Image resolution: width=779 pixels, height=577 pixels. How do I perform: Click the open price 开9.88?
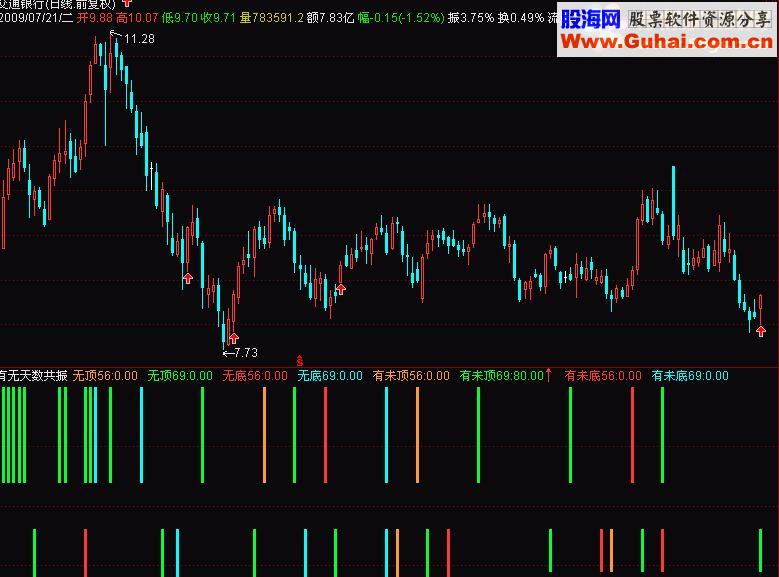pos(94,18)
